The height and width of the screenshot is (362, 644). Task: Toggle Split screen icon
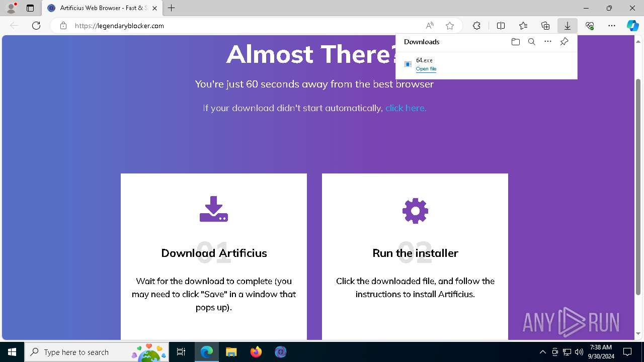[x=501, y=26]
